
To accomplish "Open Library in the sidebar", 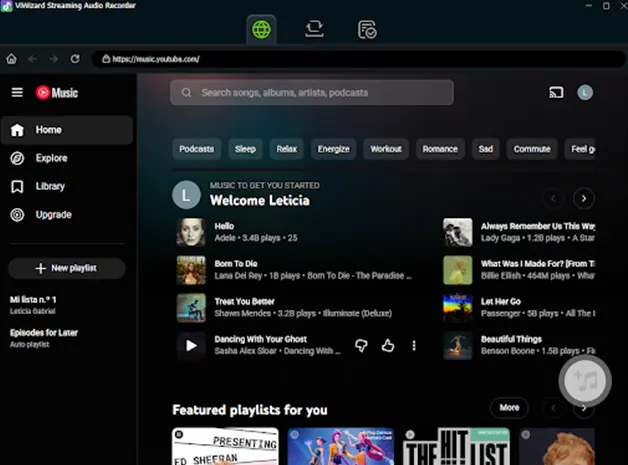I will [x=67, y=186].
